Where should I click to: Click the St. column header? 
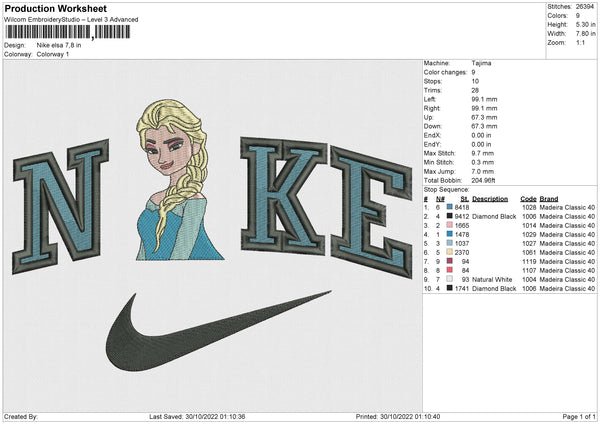(465, 199)
